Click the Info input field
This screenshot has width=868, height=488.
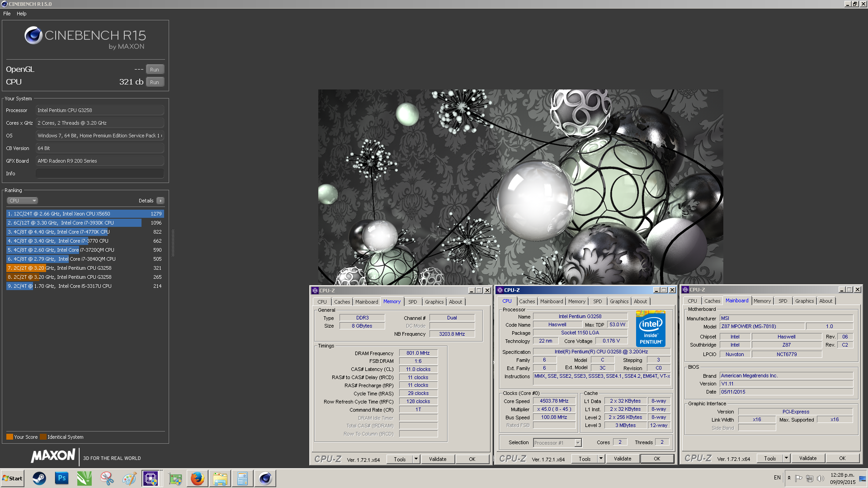100,174
